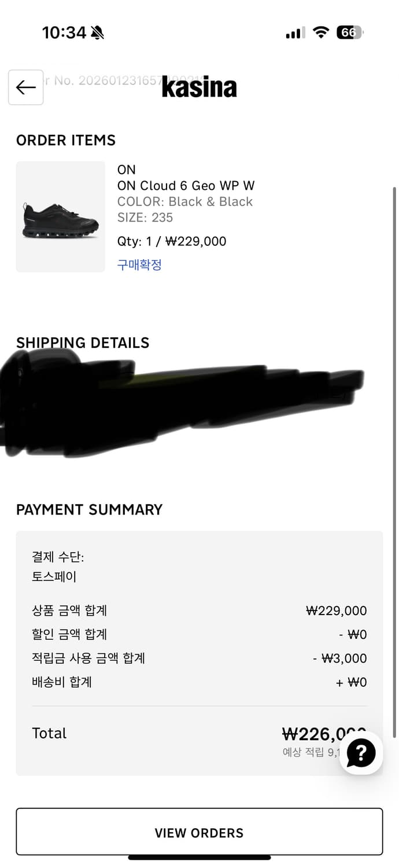This screenshot has height=868, width=399.
Task: Tap the Wi-Fi status icon
Action: pos(320,32)
